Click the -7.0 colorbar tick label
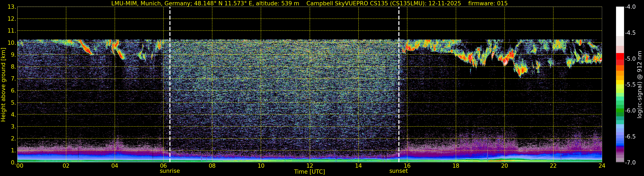 [630, 163]
